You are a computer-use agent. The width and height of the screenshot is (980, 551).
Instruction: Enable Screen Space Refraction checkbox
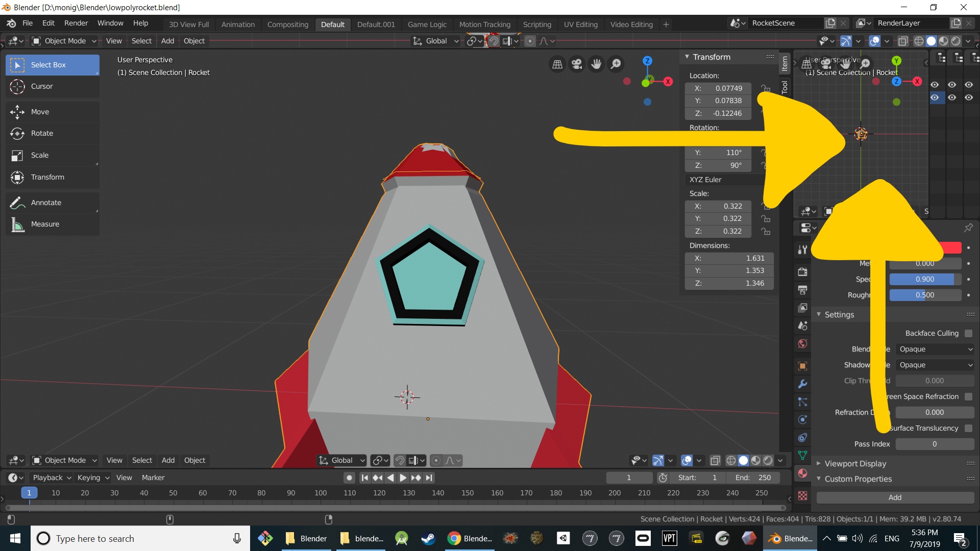[x=968, y=396]
